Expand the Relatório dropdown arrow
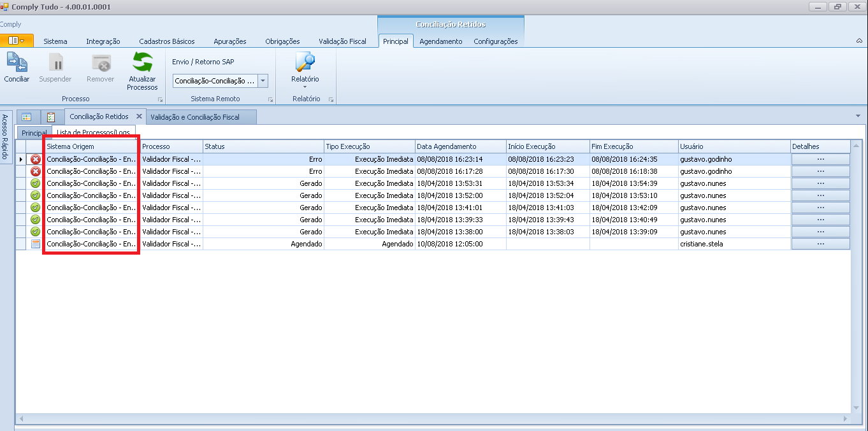 click(x=305, y=87)
